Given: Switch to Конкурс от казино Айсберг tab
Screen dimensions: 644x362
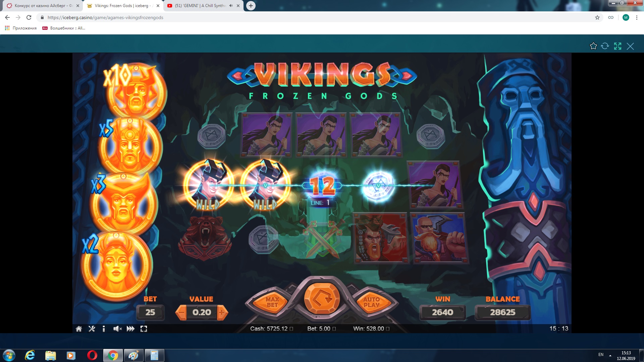Looking at the screenshot, I should 40,6.
